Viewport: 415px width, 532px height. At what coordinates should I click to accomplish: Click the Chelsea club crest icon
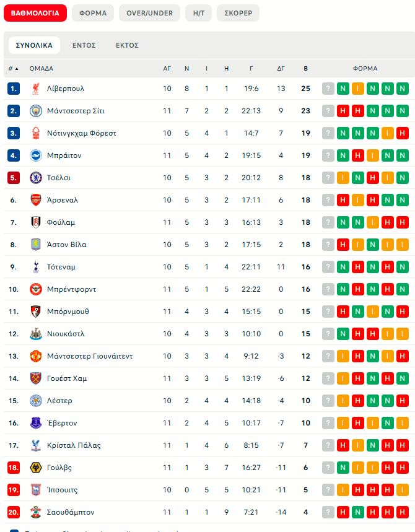click(35, 178)
